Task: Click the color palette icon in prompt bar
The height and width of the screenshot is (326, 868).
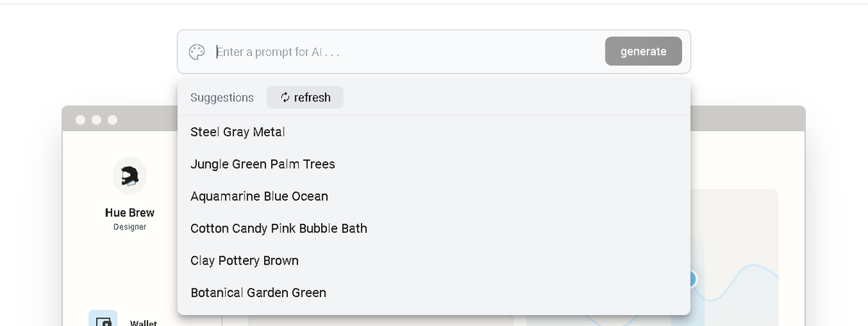Action: click(x=197, y=52)
